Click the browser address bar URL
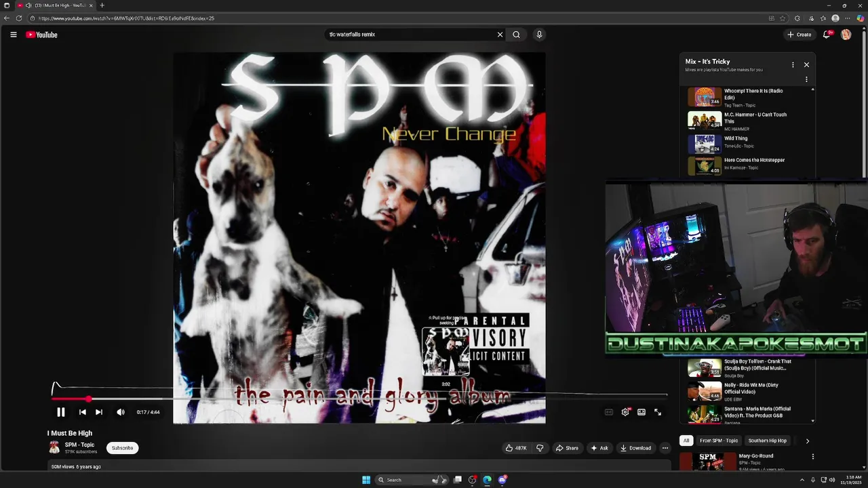 tap(126, 18)
